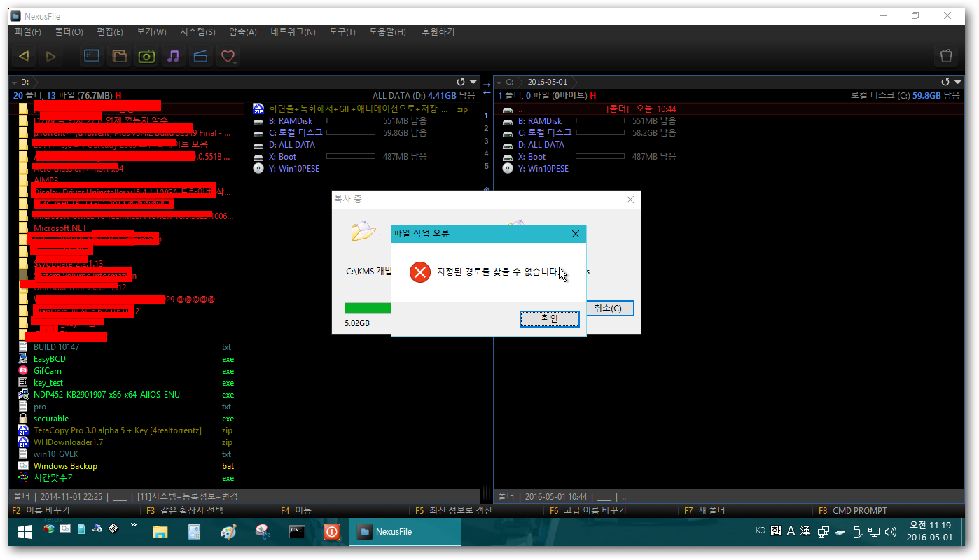
Task: Click F5 최신 정보로 갱신 function key
Action: point(453,511)
